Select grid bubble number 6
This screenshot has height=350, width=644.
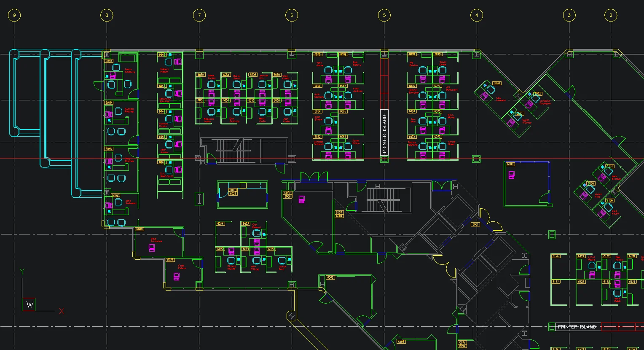(292, 16)
